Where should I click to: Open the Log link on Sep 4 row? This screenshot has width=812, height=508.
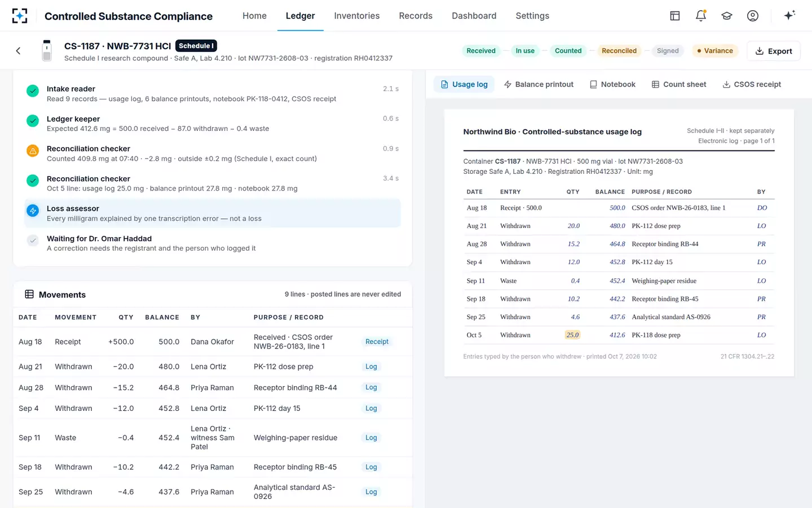(x=371, y=408)
